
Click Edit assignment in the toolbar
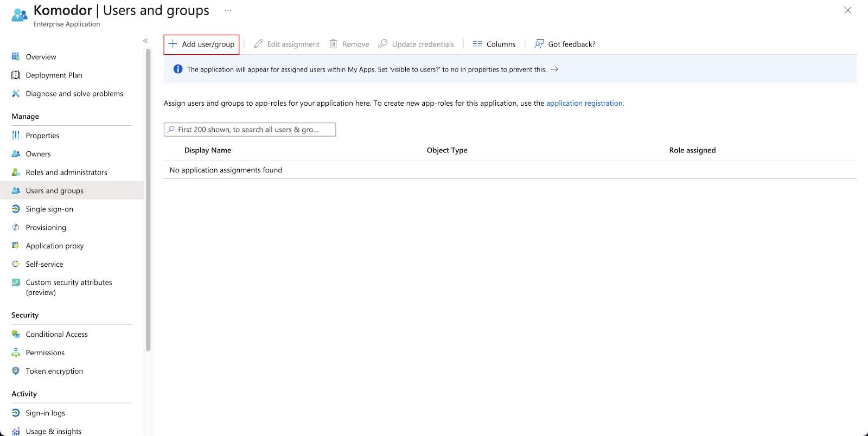point(286,44)
